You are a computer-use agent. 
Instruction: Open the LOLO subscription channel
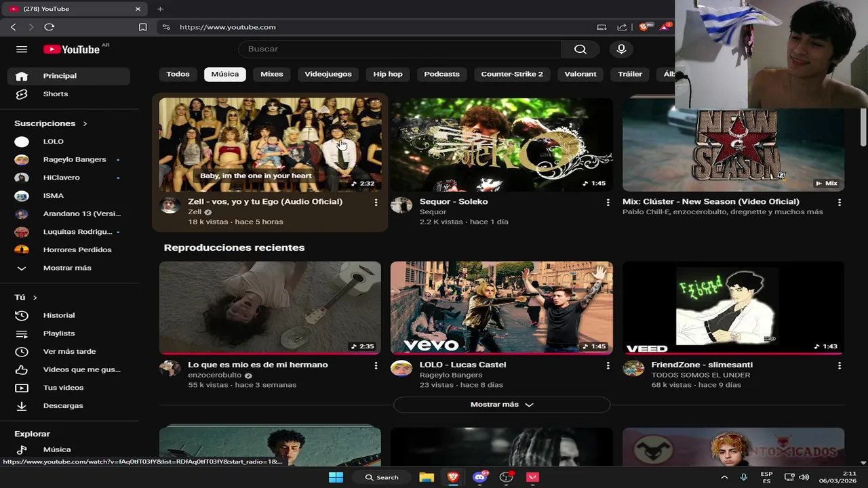(68, 142)
